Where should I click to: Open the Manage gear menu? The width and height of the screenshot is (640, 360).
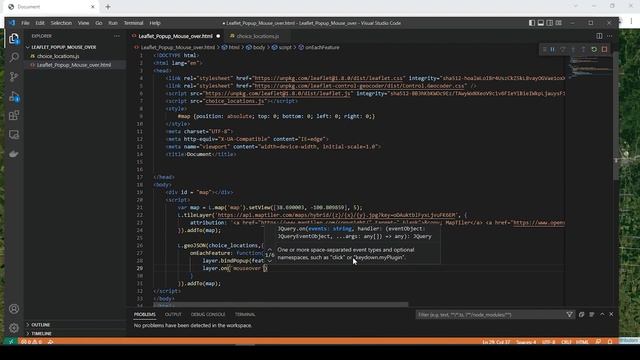pyautogui.click(x=14, y=327)
